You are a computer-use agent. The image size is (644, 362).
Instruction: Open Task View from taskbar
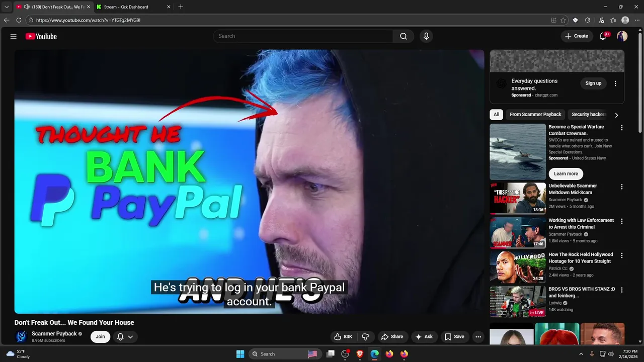pyautogui.click(x=331, y=354)
